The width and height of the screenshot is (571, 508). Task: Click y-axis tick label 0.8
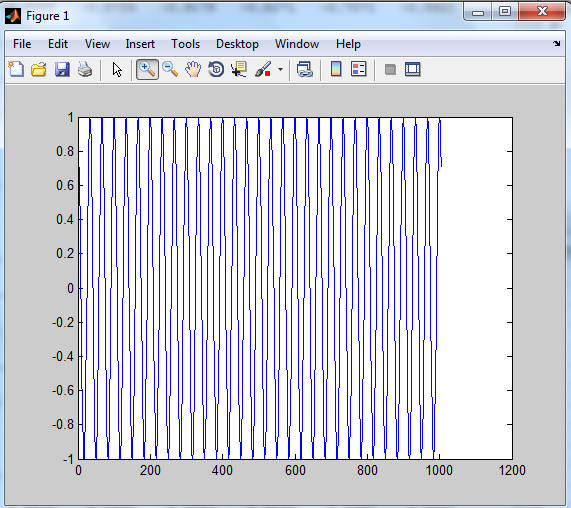coord(65,151)
